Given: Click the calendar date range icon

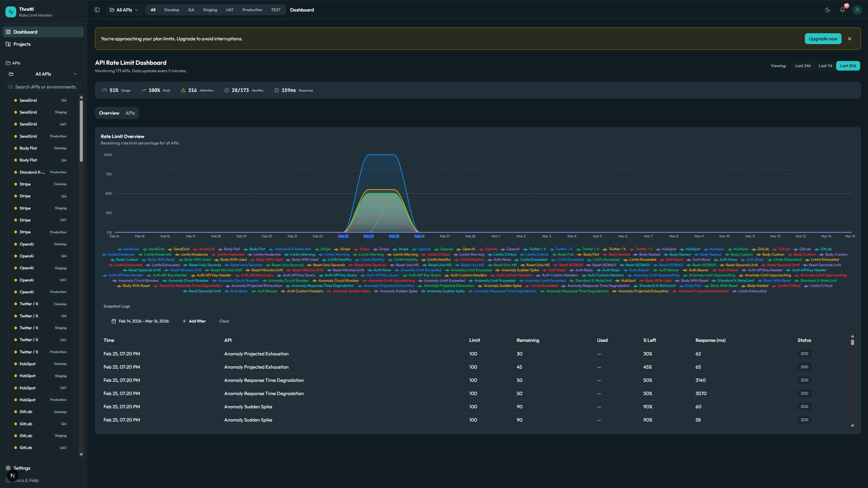Looking at the screenshot, I should tap(114, 321).
